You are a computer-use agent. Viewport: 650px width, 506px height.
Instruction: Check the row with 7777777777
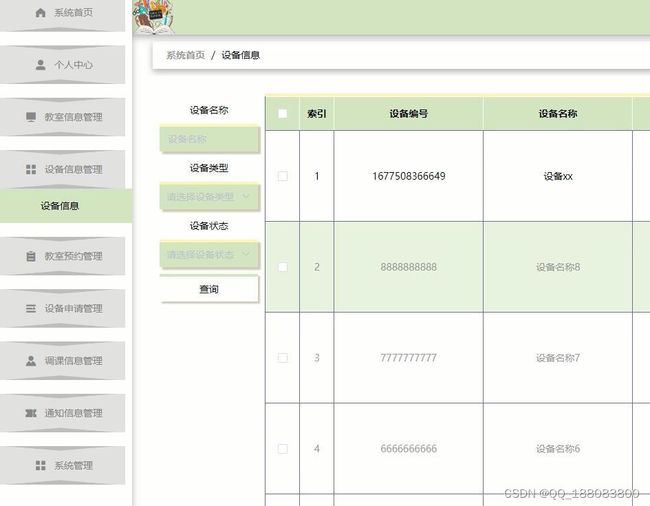(283, 358)
